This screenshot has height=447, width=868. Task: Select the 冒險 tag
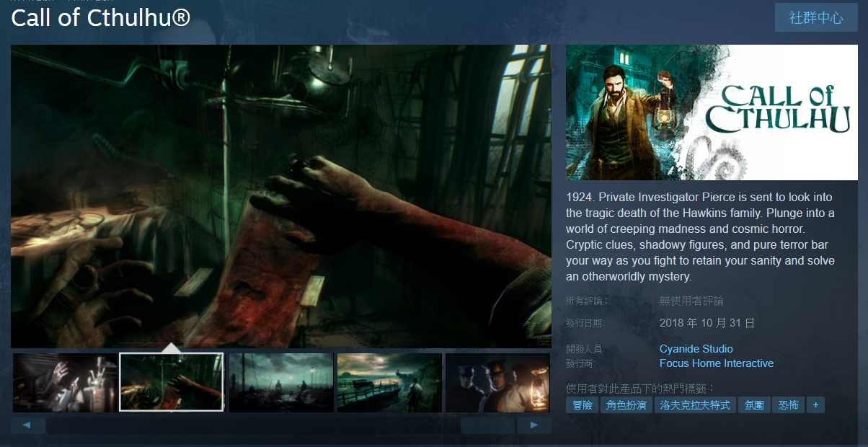click(582, 405)
